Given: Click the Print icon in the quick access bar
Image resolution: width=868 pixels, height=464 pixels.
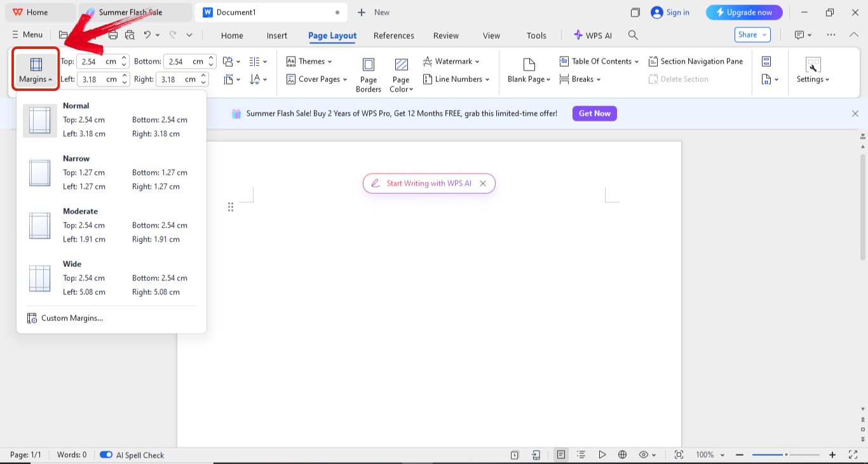Looking at the screenshot, I should 114,35.
